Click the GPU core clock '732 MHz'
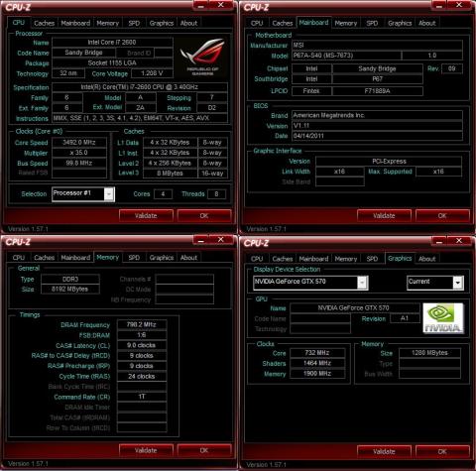Screen dimensions: 476x471 (317, 353)
